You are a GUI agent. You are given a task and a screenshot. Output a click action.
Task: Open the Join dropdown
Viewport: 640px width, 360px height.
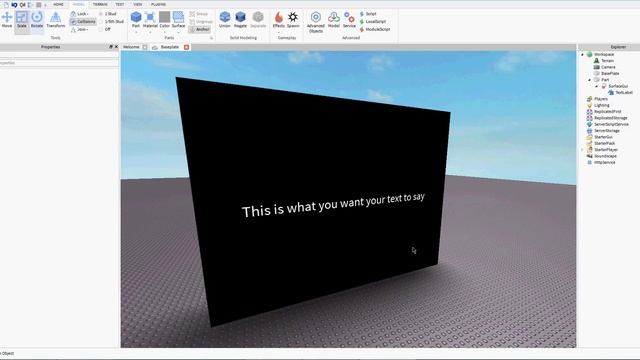point(79,29)
